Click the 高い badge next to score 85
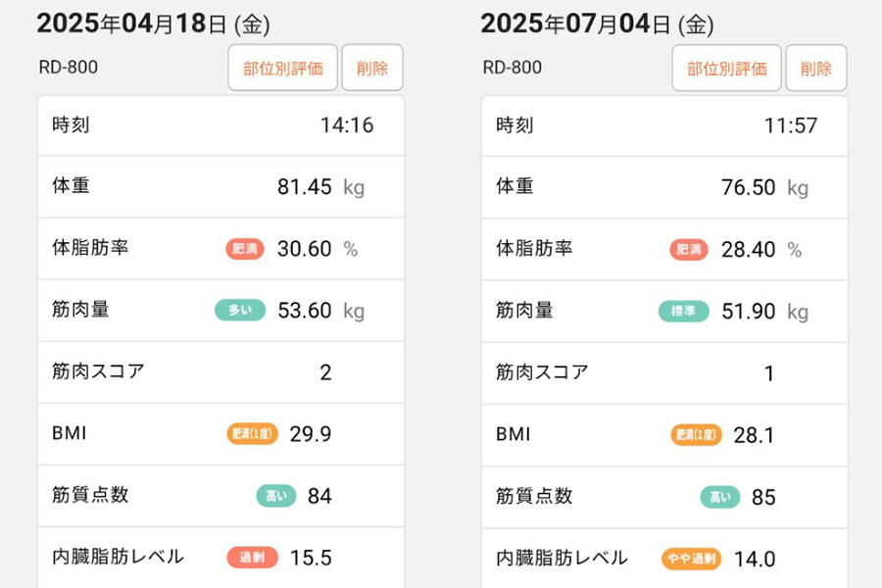 click(720, 497)
